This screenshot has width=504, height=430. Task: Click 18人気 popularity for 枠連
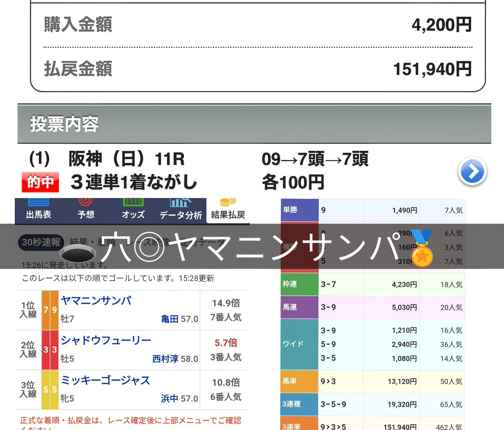point(451,284)
